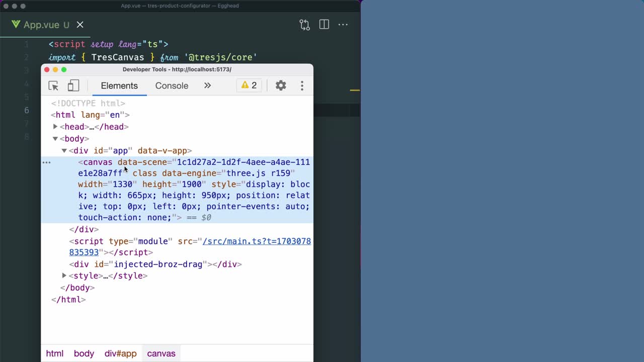Image resolution: width=644 pixels, height=362 pixels.
Task: Click the split editor icon
Action: tap(324, 25)
